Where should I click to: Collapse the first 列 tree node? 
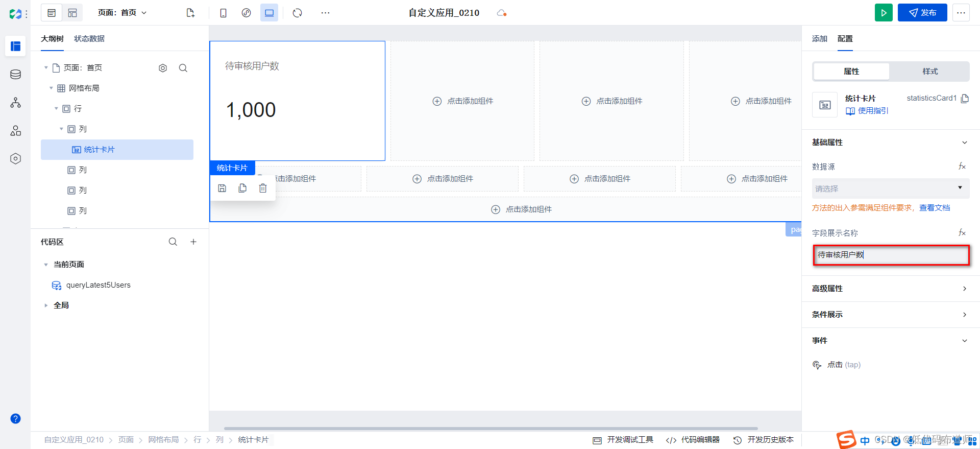(x=61, y=129)
